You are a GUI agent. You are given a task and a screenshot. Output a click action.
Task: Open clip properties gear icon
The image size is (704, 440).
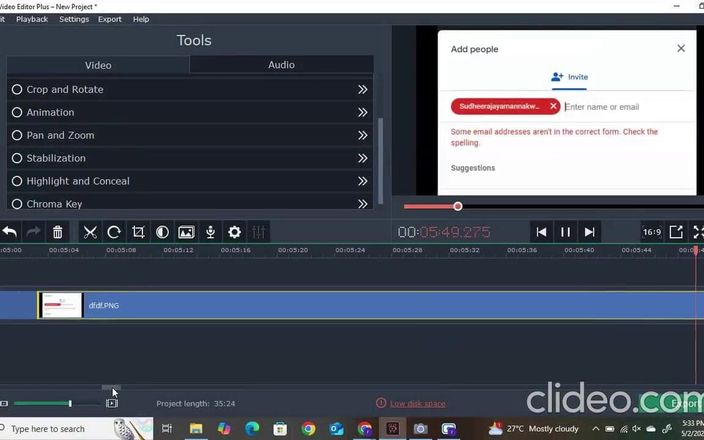point(234,232)
